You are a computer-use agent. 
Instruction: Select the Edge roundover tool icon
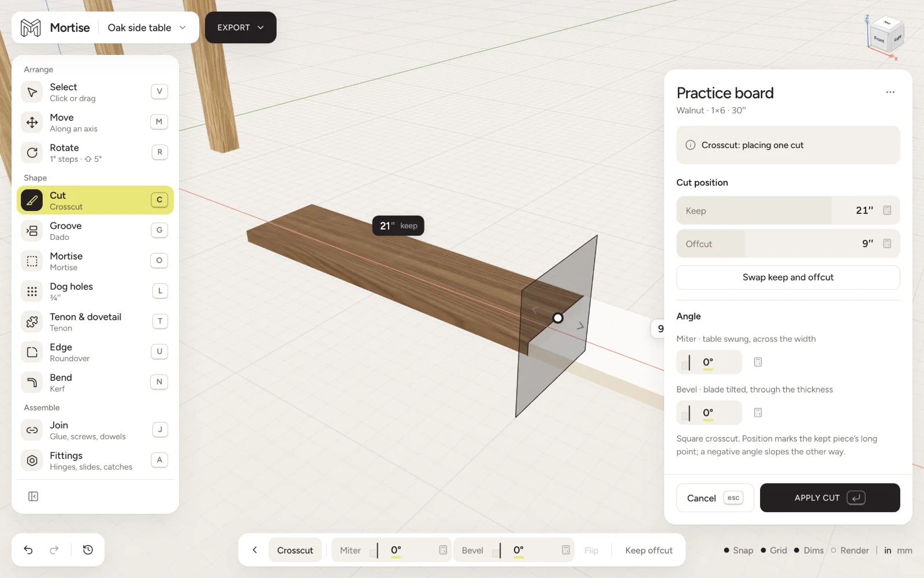(32, 352)
